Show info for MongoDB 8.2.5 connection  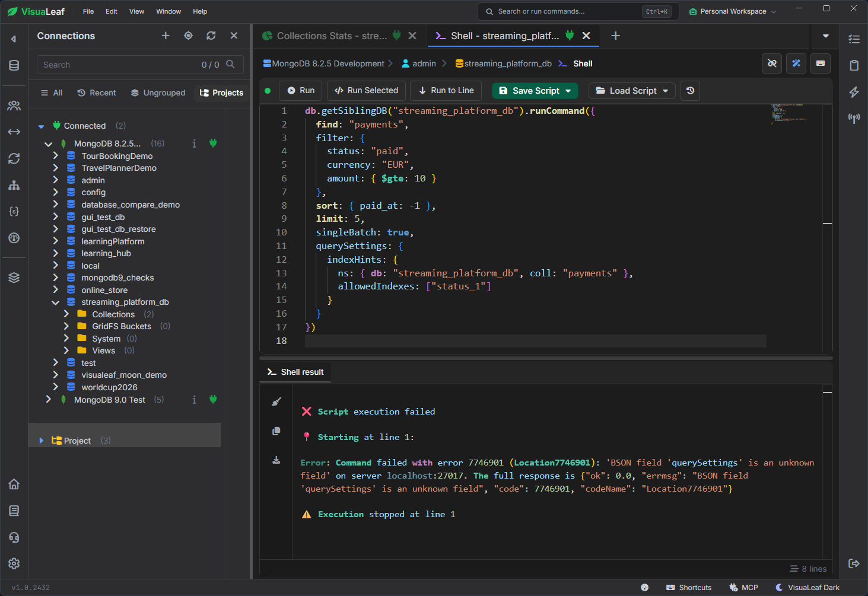coord(194,144)
